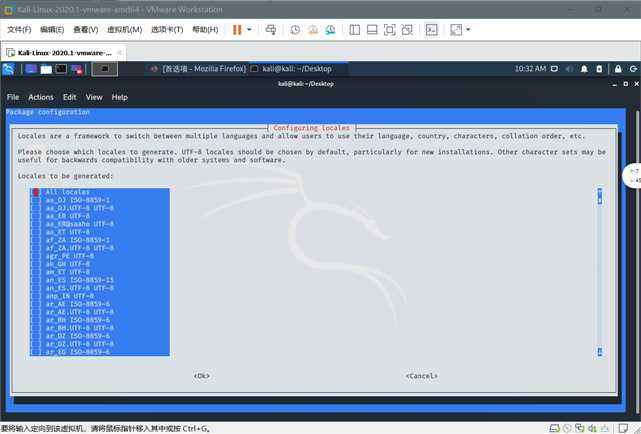Open the terminal Actions menu
Image resolution: width=641 pixels, height=434 pixels.
[41, 97]
